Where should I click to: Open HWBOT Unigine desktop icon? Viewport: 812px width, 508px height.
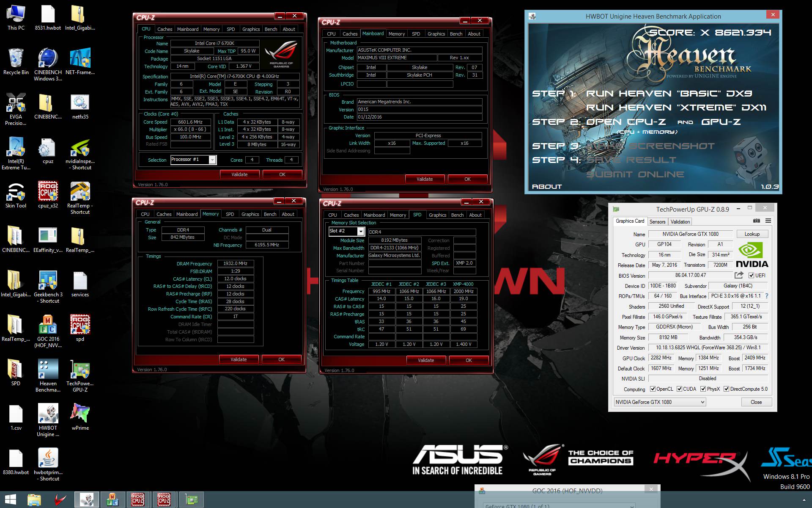[x=48, y=420]
